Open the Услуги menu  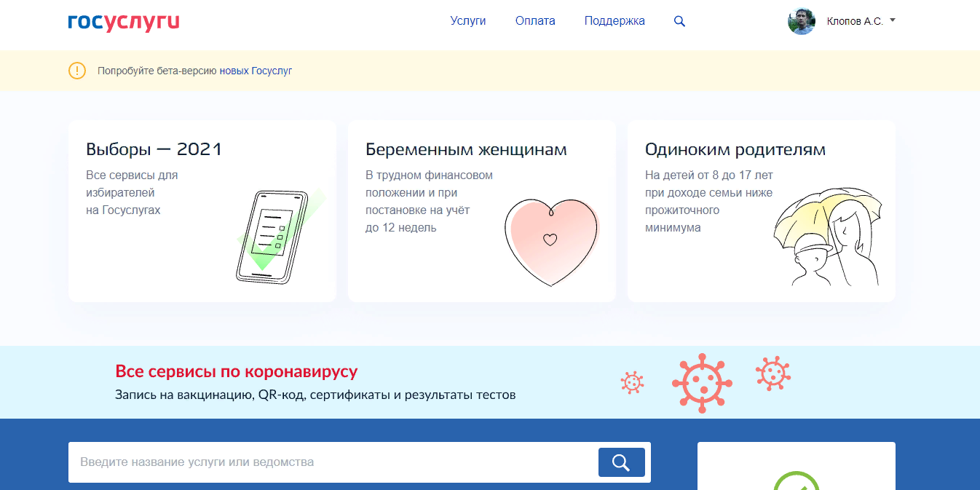(x=468, y=21)
